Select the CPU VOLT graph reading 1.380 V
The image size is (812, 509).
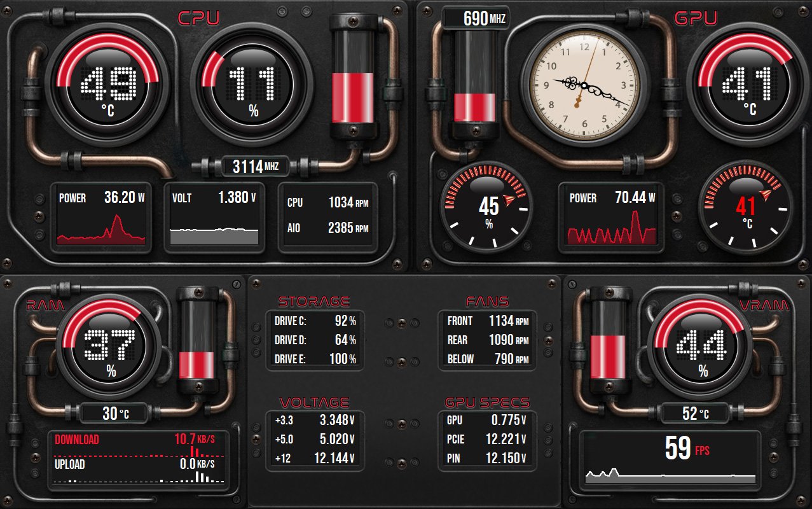click(214, 218)
